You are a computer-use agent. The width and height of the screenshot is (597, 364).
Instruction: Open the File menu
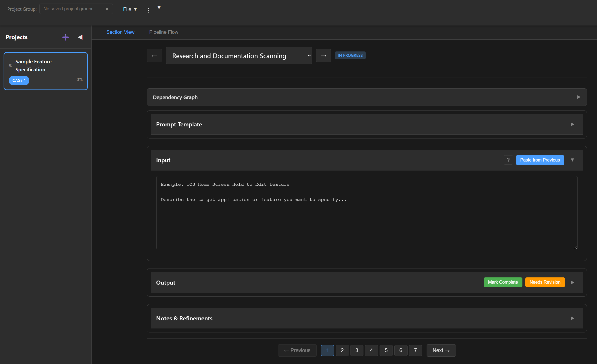point(130,9)
